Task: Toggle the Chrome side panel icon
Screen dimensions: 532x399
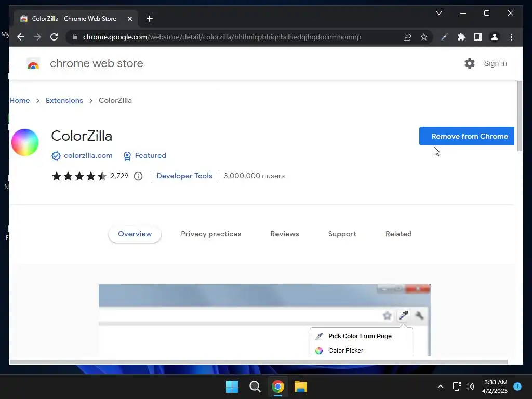Action: 478,37
